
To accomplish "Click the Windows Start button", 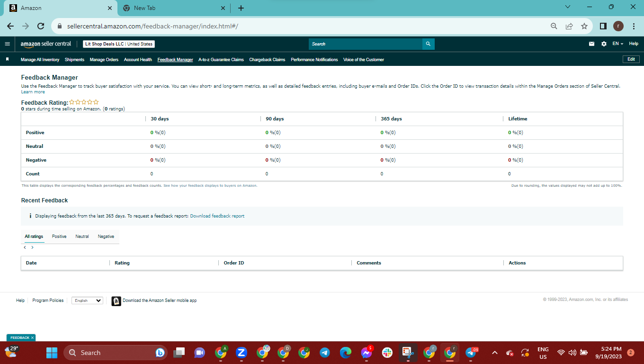I will coord(52,353).
